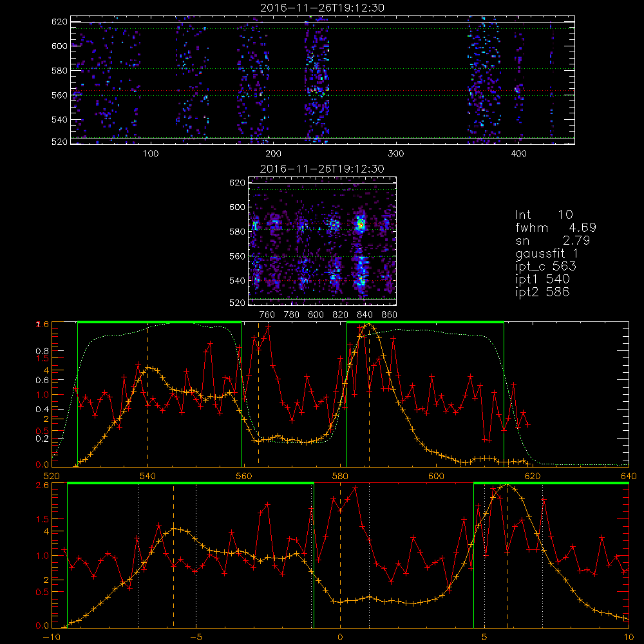Click x-axis label 640 on third profile plot
The height and width of the screenshot is (644, 644).
[629, 476]
